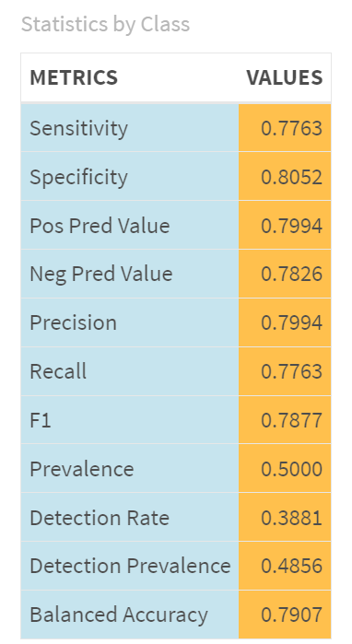
Task: Click the Detection Rate label
Action: pyautogui.click(x=100, y=518)
